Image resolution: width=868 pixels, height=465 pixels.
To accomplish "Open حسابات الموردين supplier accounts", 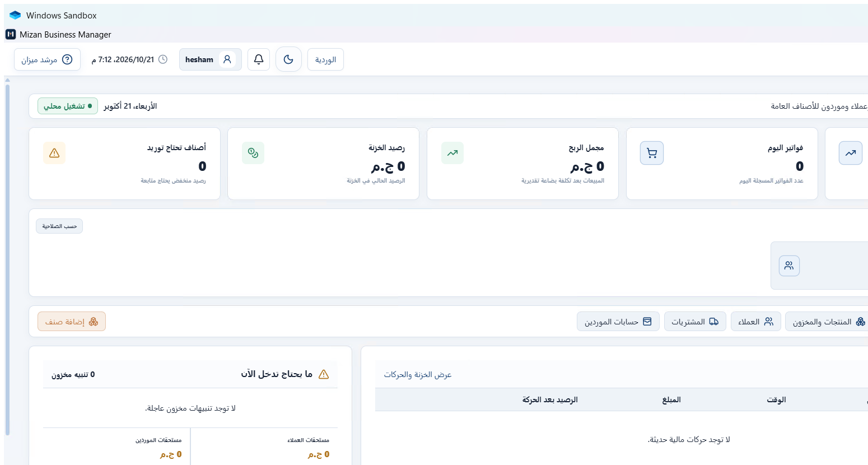I will [618, 322].
